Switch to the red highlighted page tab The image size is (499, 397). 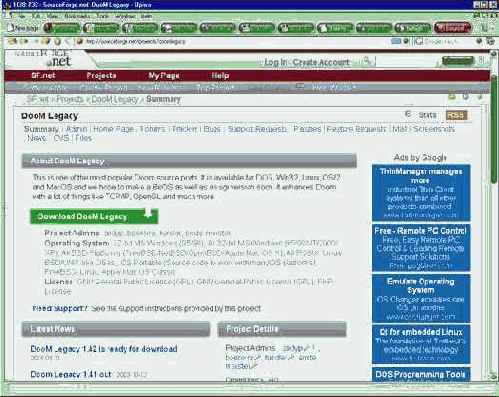click(x=452, y=28)
